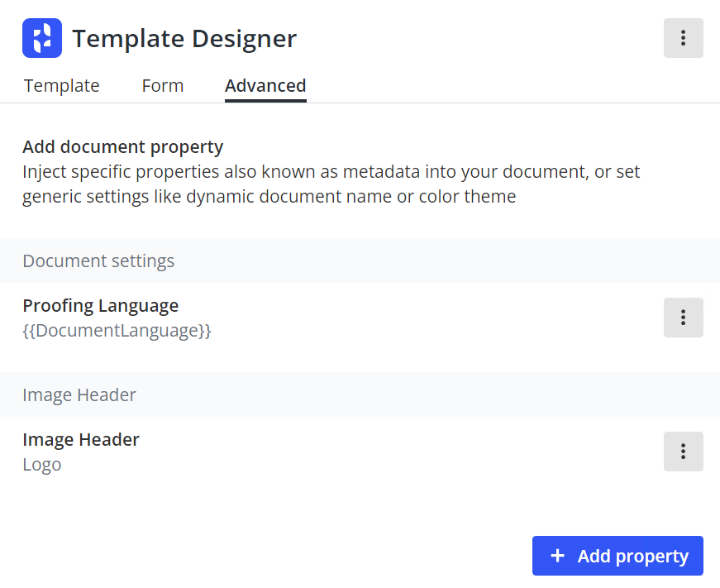Click the plus icon on Add property
Viewport: 720px width, 588px height.
[x=558, y=555]
